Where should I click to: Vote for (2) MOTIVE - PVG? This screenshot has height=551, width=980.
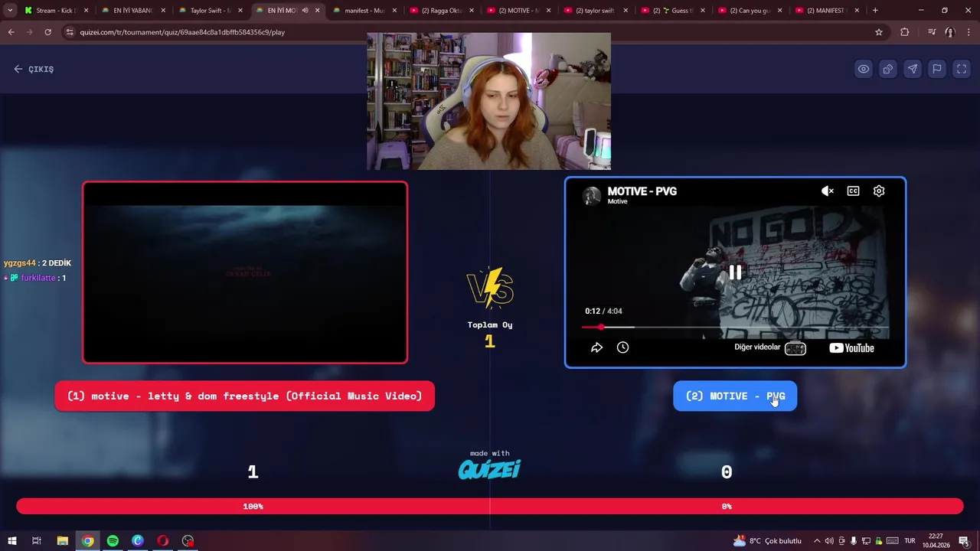[735, 396]
